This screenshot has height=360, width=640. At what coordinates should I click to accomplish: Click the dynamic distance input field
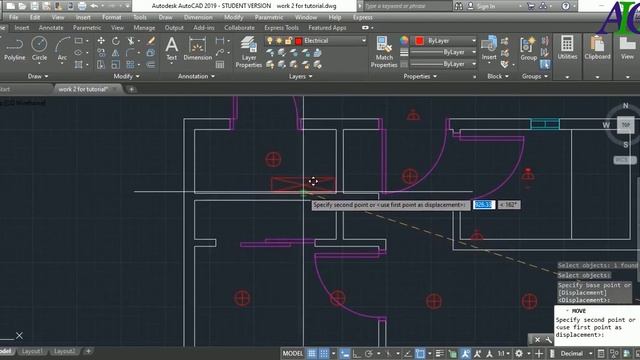484,204
